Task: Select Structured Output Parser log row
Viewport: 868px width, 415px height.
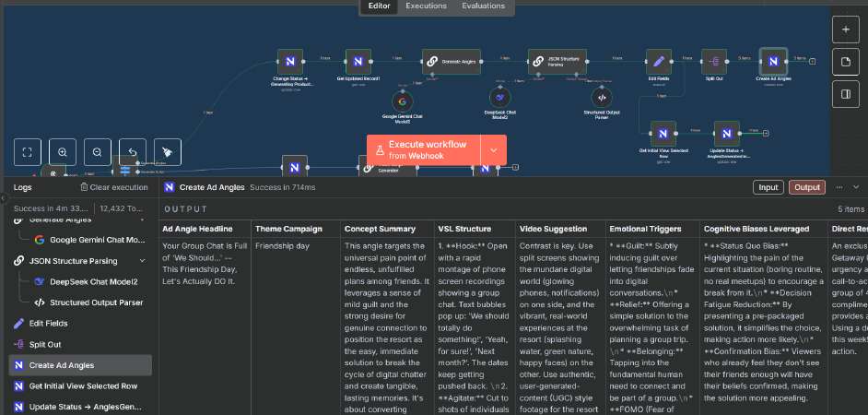Action: tap(80, 302)
